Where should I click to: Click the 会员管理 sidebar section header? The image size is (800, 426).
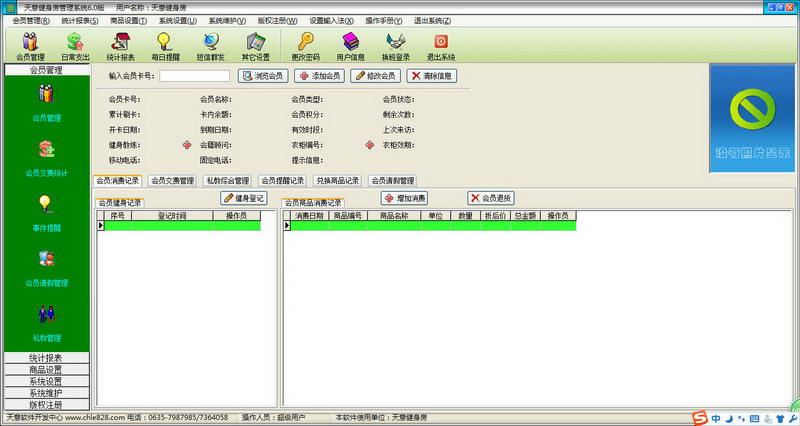coord(46,70)
